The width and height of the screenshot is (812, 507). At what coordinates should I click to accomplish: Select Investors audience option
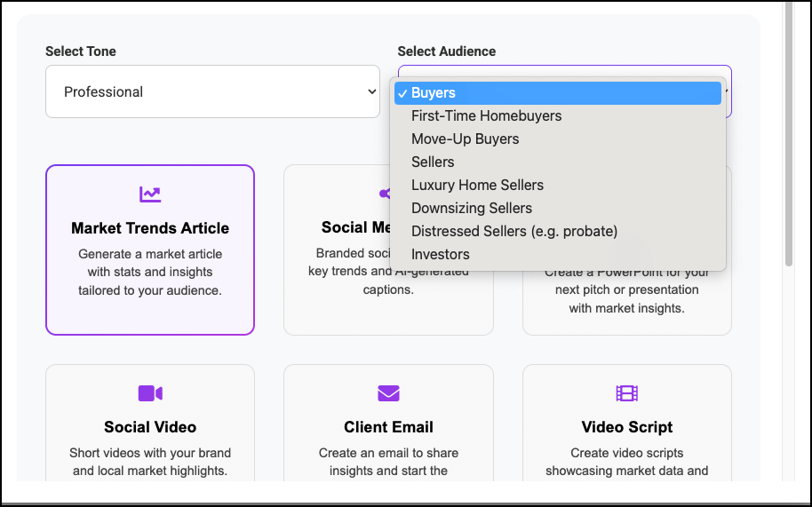[x=440, y=255]
